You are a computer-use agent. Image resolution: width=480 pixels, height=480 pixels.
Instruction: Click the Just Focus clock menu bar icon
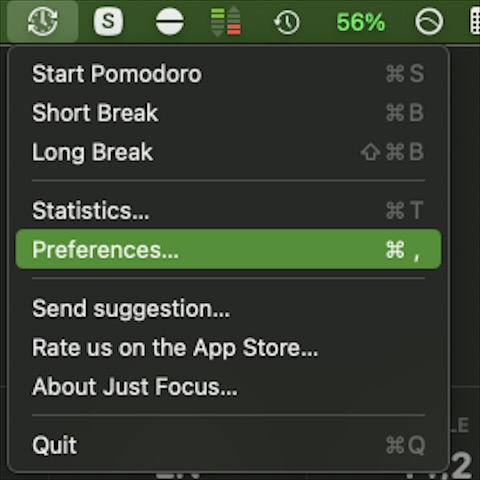point(43,22)
